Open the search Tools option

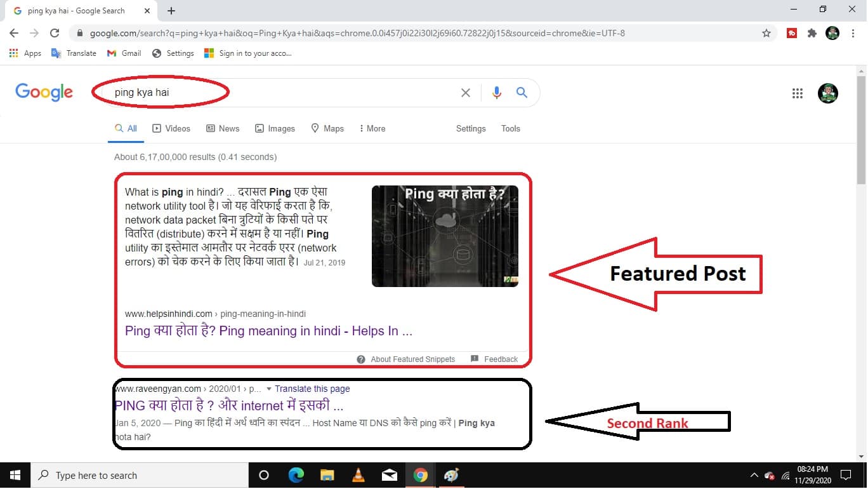point(511,128)
